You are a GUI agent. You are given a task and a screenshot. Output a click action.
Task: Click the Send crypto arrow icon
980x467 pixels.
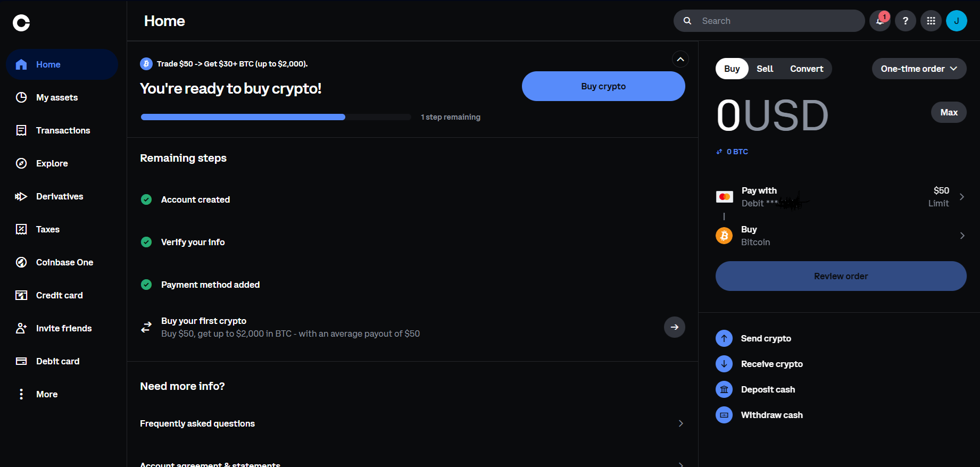[724, 338]
